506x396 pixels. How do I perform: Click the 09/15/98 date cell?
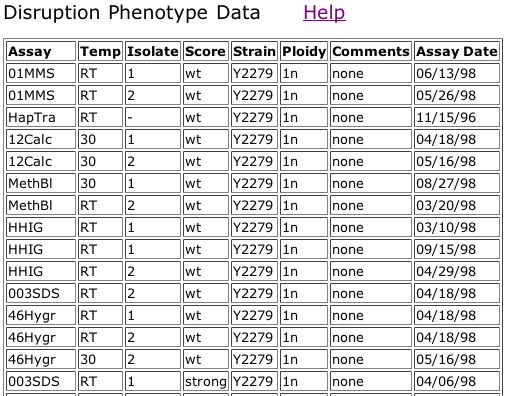457,249
